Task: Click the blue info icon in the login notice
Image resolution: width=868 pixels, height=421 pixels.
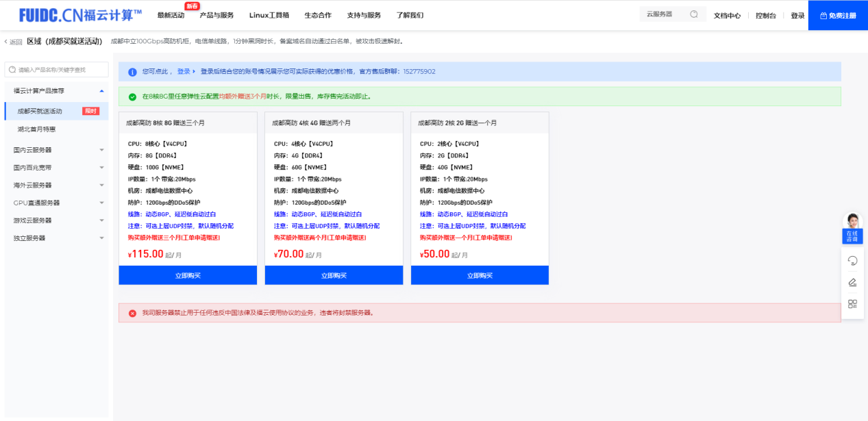Action: click(x=132, y=72)
